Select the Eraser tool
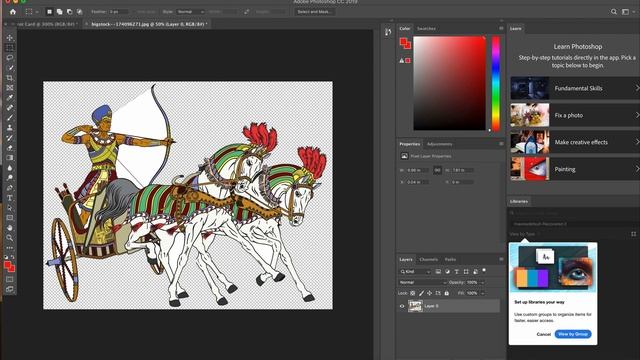 (10, 148)
